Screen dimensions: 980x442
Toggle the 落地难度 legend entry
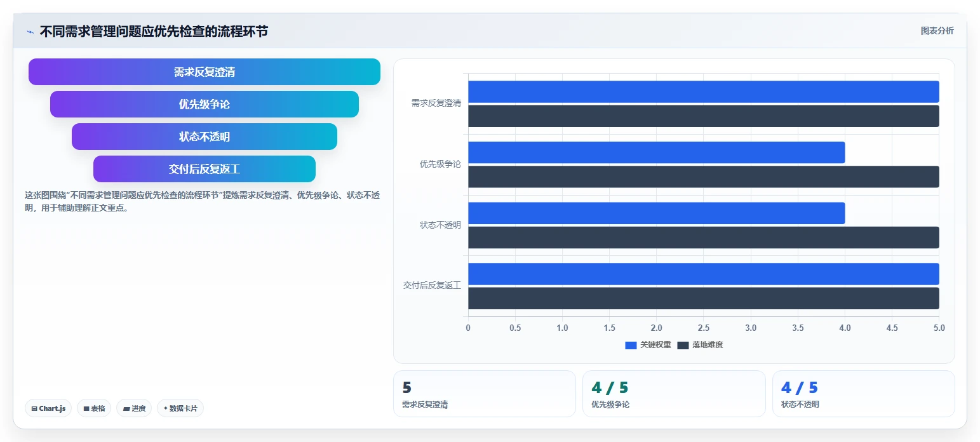point(700,345)
